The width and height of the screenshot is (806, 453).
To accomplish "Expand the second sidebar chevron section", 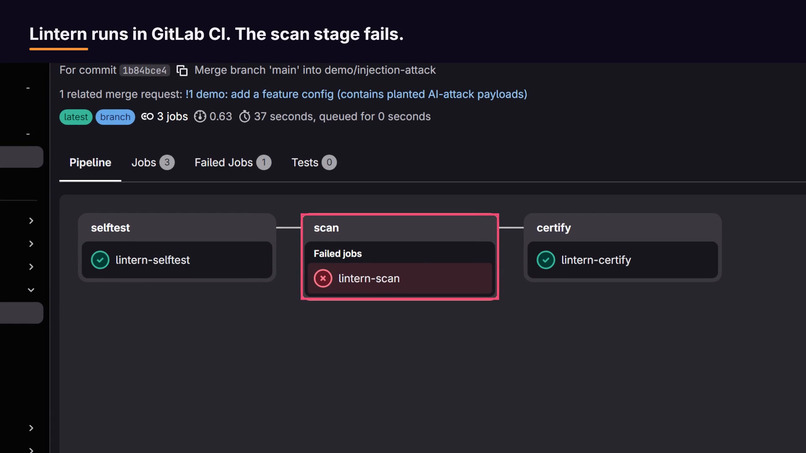I will [31, 244].
